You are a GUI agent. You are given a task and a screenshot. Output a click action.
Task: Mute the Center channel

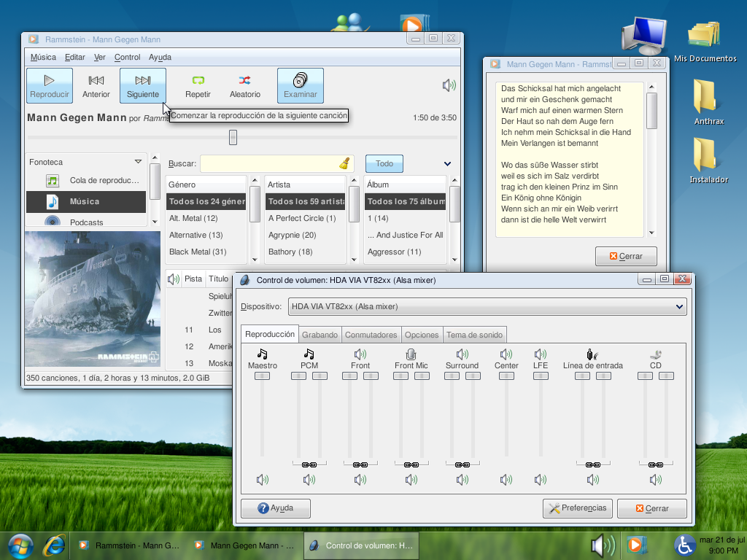[506, 480]
